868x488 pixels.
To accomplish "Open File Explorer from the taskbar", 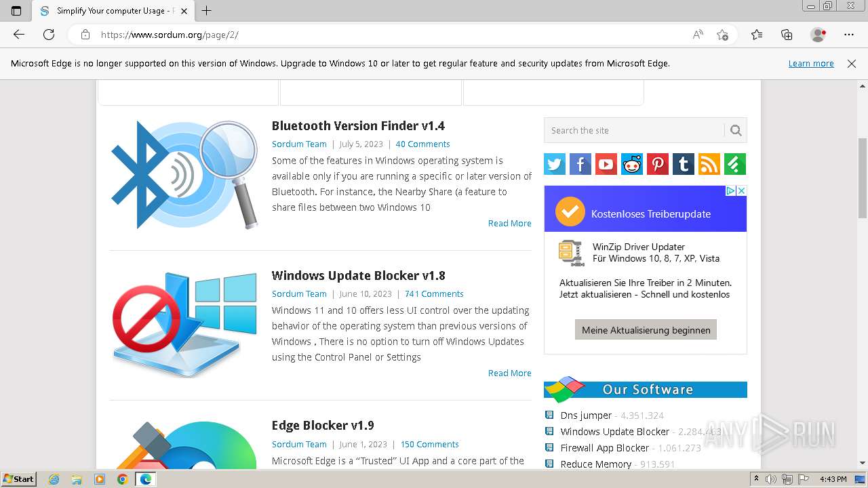I will (x=77, y=479).
